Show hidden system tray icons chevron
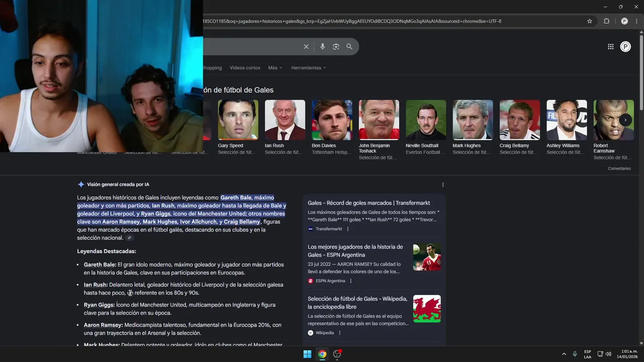The image size is (644, 362). 564,354
